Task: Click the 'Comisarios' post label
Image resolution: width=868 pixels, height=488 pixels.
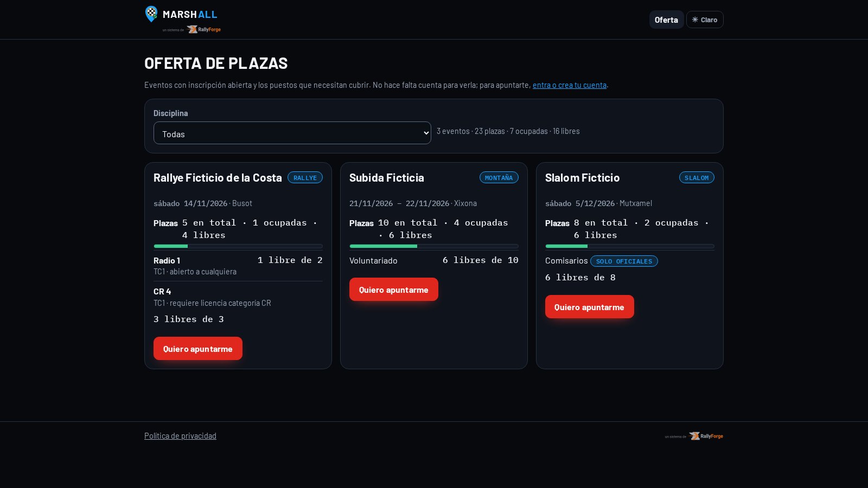Action: click(566, 261)
